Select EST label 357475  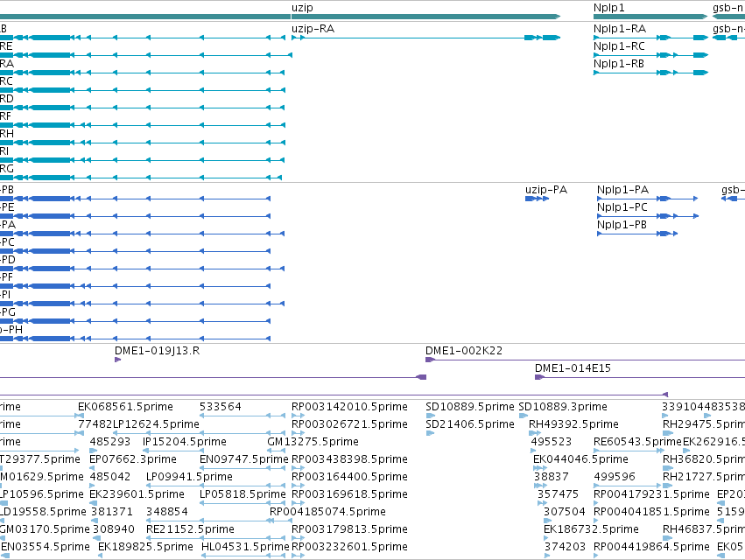click(x=559, y=495)
